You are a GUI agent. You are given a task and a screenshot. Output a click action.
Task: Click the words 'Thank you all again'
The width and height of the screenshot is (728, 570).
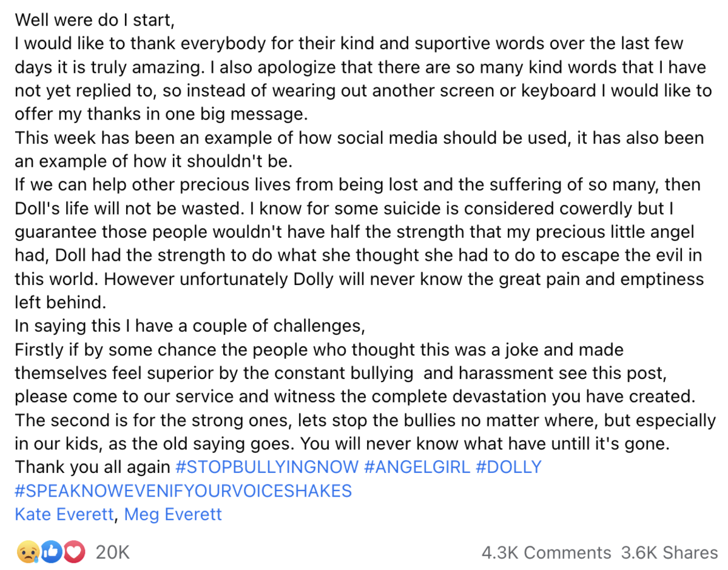point(92,467)
